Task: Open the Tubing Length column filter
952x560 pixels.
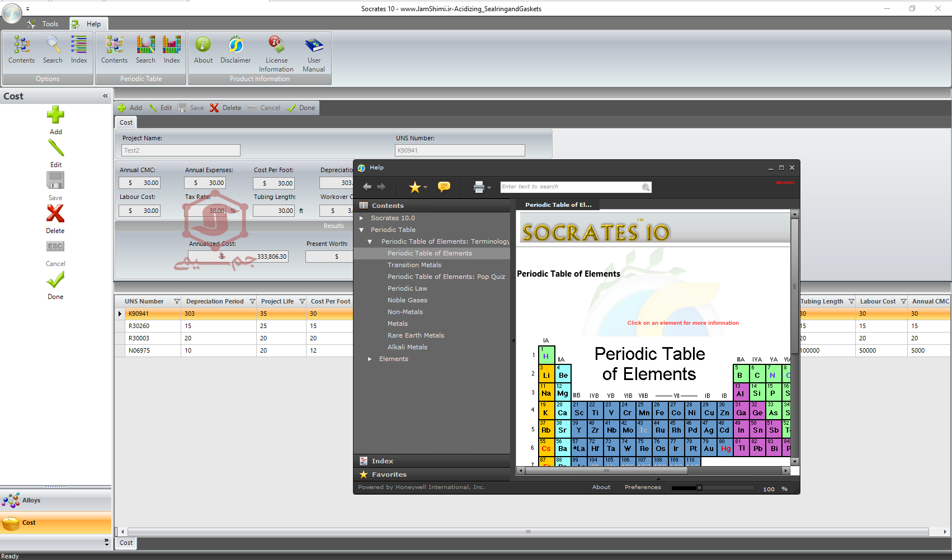Action: 851,301
